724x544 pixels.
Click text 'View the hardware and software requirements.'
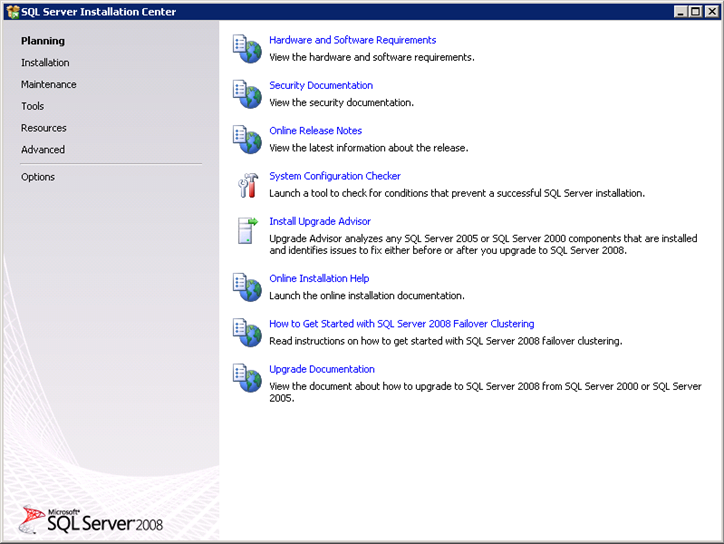click(372, 57)
